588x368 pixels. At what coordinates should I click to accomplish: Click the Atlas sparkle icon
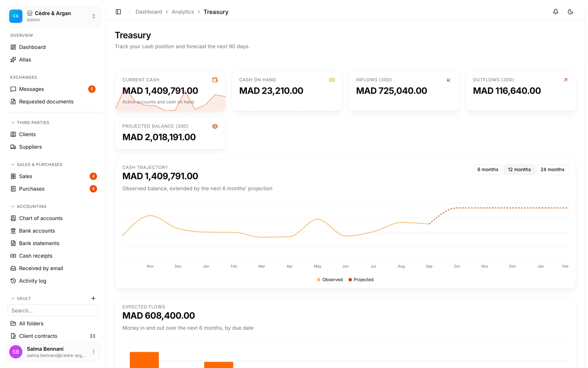pyautogui.click(x=13, y=60)
